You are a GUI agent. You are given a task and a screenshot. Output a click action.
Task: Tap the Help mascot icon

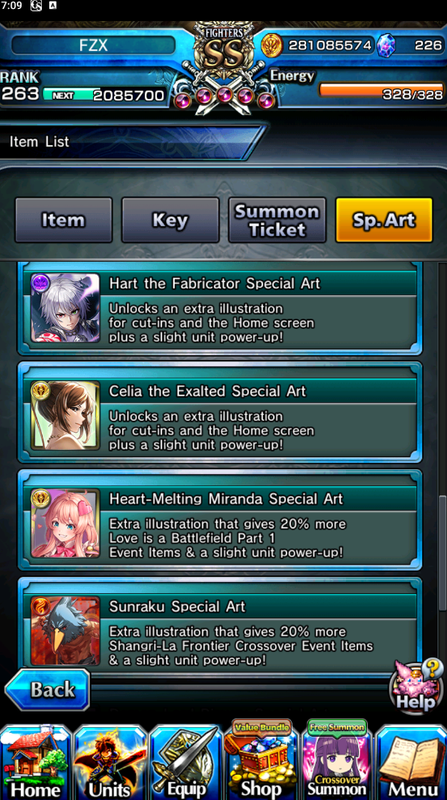(x=415, y=685)
